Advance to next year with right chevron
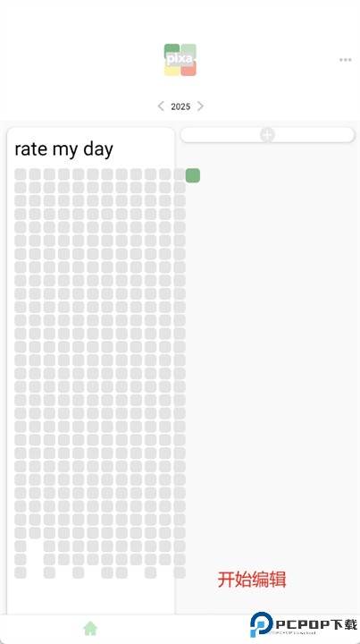Image resolution: width=360 pixels, height=644 pixels. coord(200,106)
